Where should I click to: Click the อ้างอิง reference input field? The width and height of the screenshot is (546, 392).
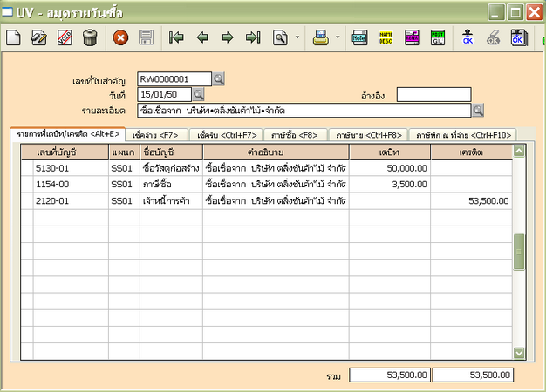[x=433, y=94]
